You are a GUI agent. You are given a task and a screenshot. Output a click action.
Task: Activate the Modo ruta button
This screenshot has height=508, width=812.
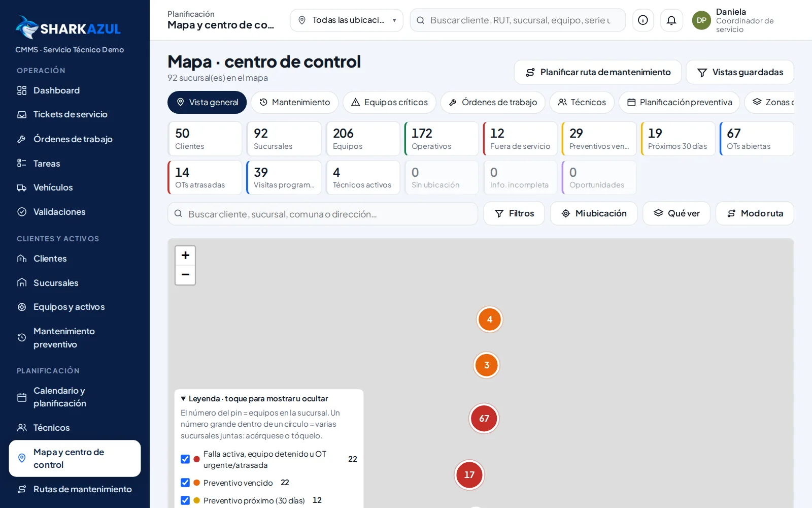coord(755,213)
